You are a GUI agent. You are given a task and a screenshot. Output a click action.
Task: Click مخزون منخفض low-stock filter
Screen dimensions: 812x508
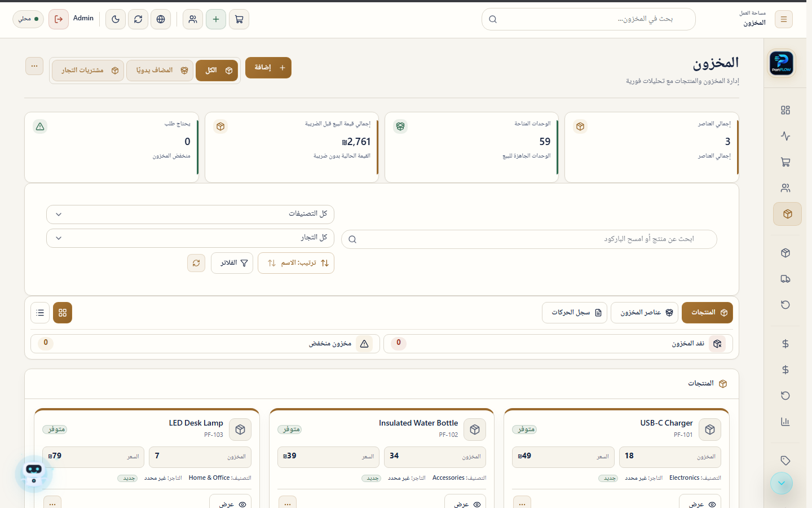pos(205,344)
